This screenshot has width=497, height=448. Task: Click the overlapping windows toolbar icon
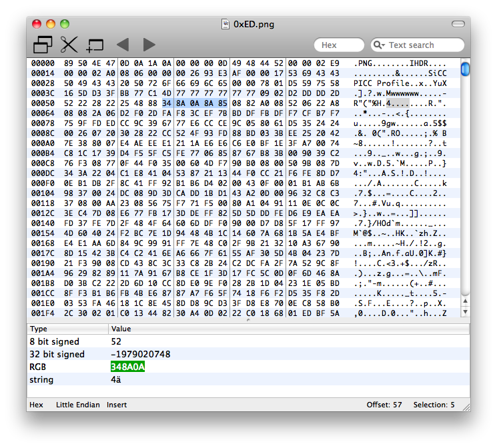click(43, 45)
